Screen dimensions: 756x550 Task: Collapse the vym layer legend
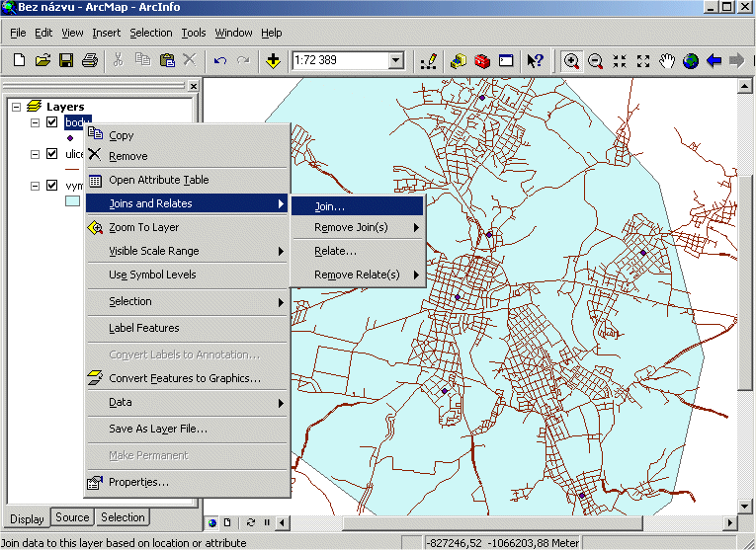35,186
